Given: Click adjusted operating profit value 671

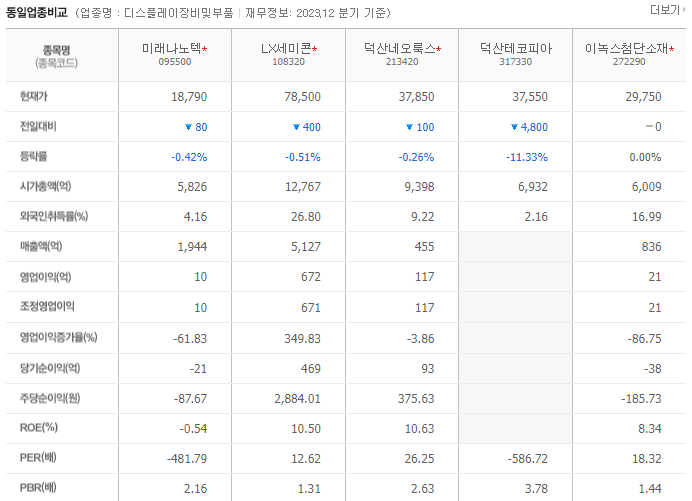Looking at the screenshot, I should click(311, 308).
